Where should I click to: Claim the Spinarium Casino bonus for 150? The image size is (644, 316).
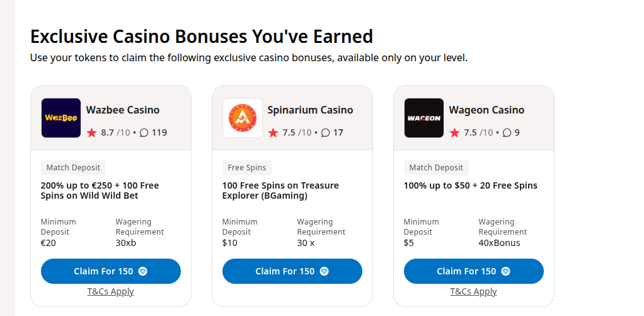coord(292,271)
